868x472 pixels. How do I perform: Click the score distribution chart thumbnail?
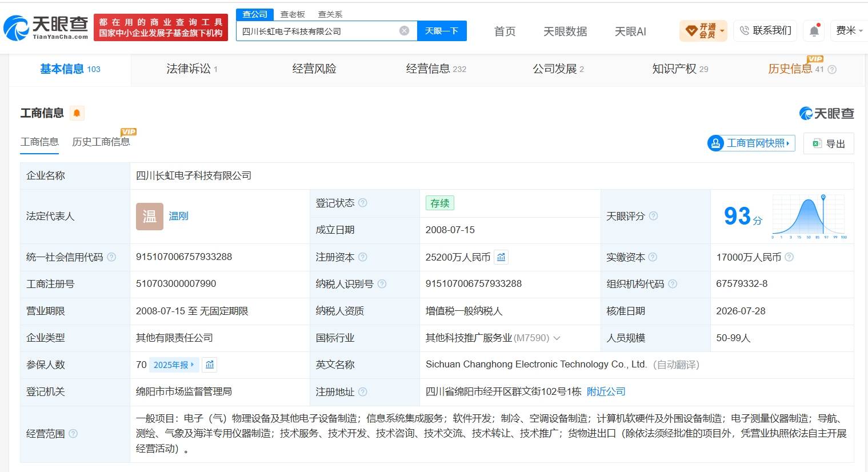(x=809, y=216)
